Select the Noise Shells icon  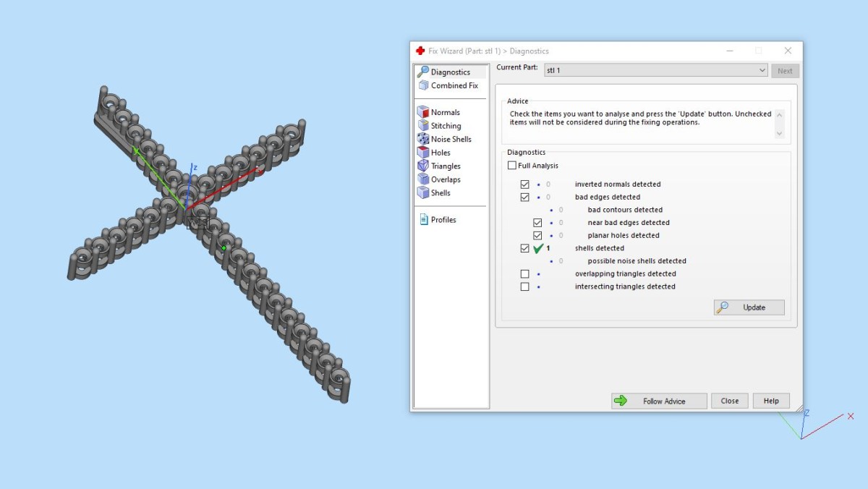pos(423,139)
